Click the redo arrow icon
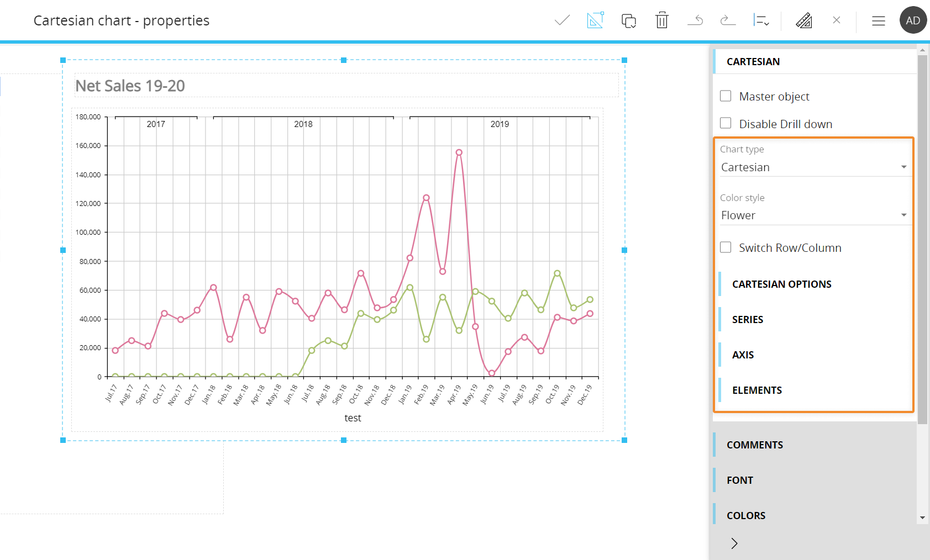 728,20
